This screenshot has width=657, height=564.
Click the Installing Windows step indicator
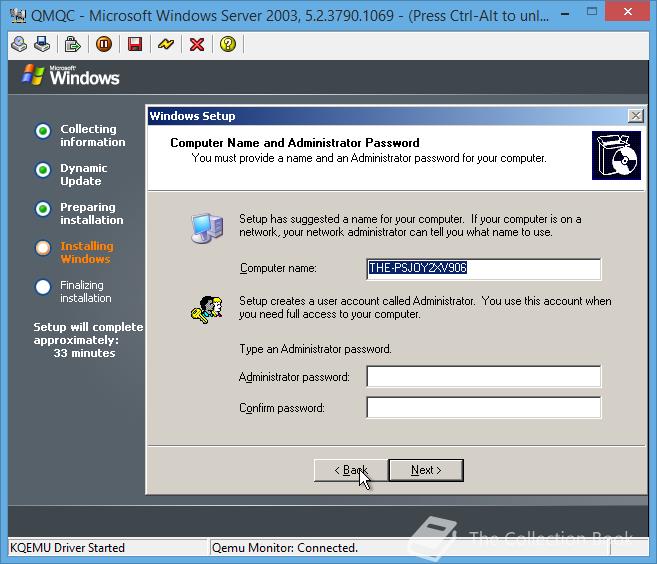[43, 248]
